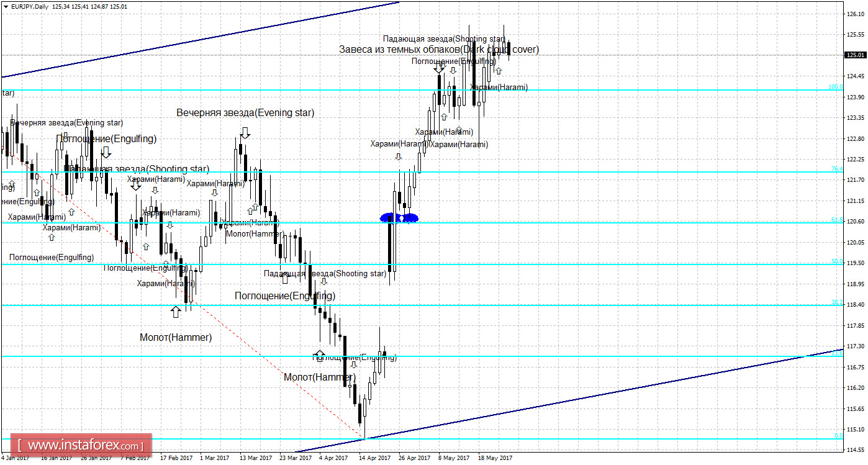
Task: Click the 117.85 price axis label
Action: pyautogui.click(x=856, y=325)
